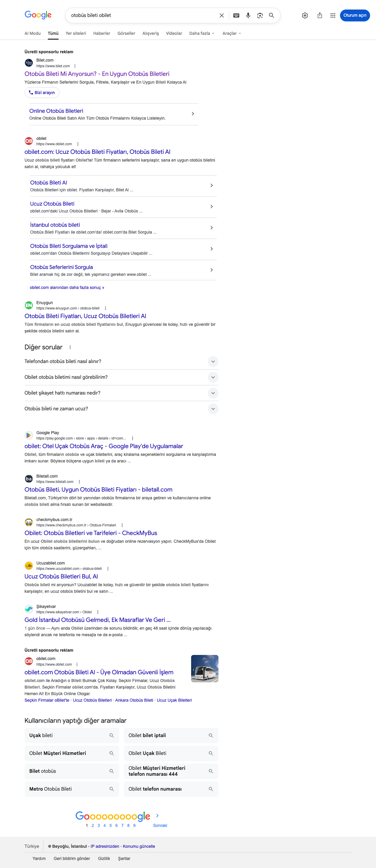The height and width of the screenshot is (868, 376).
Task: Open three-dot menu beside Diğer sorular
Action: click(70, 347)
